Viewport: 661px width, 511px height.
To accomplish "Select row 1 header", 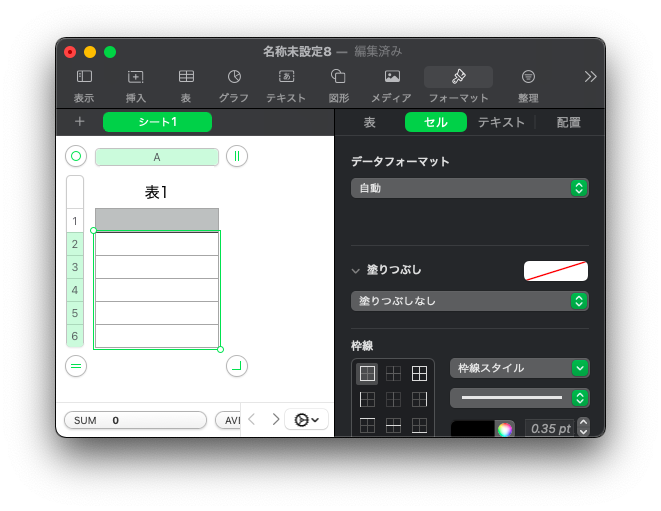I will (x=75, y=221).
